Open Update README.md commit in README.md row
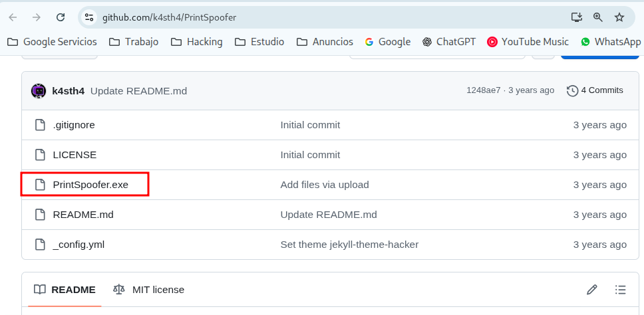The height and width of the screenshot is (315, 644). [329, 215]
